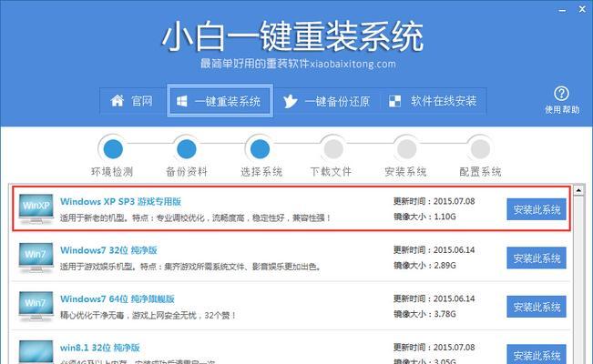Switch to 一键备份还原 tab
This screenshot has height=364, width=593.
click(x=326, y=101)
